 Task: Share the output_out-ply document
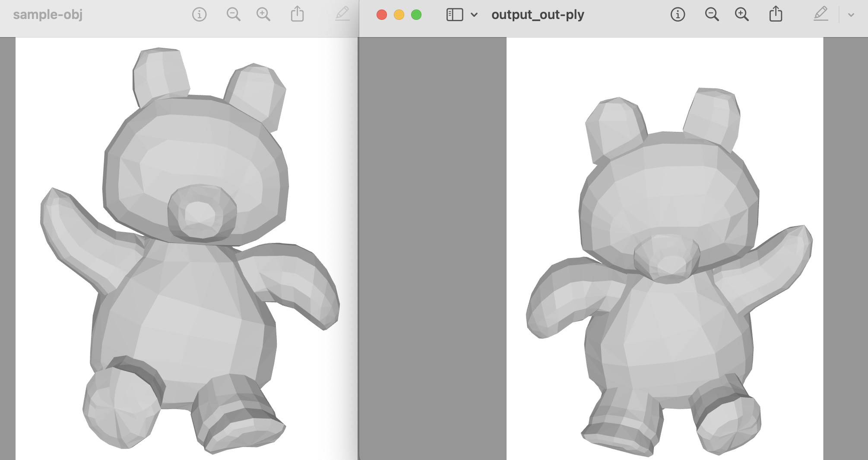pos(776,14)
